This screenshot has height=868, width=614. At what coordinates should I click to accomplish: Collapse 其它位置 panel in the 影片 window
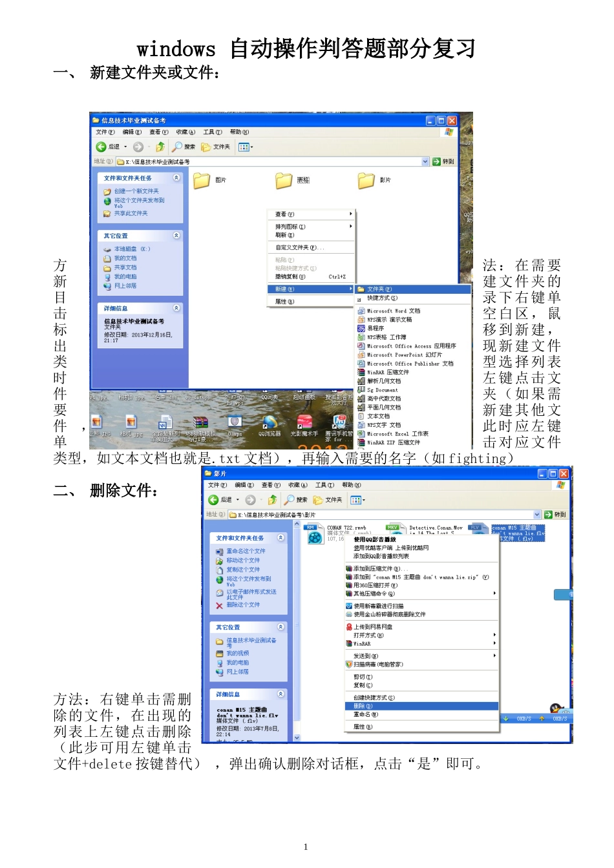[281, 626]
